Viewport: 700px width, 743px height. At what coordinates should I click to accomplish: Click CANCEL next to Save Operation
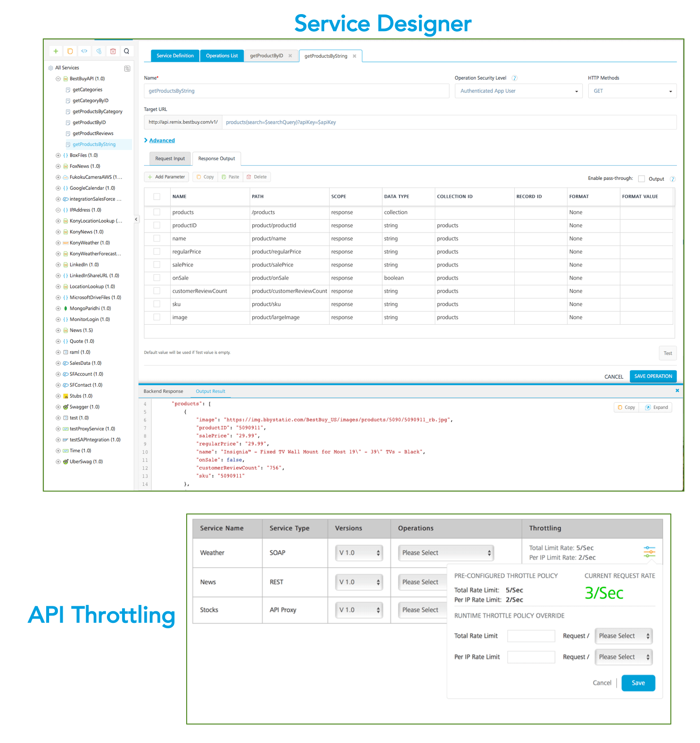tap(613, 377)
